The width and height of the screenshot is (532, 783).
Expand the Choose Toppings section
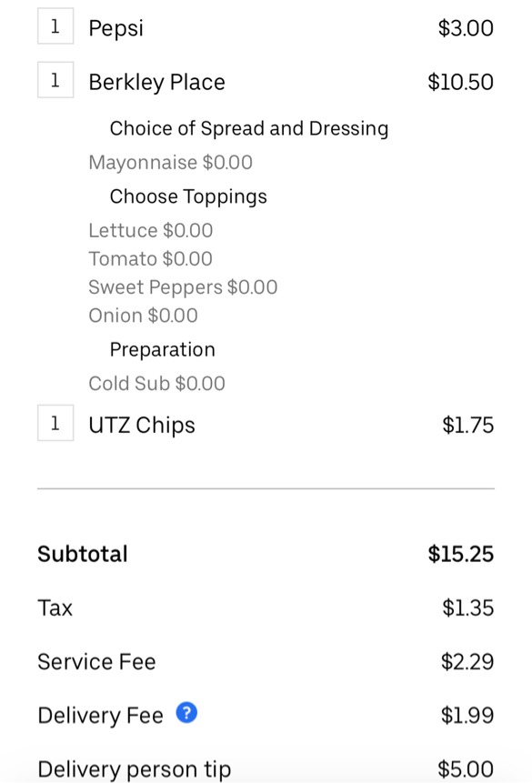click(188, 196)
